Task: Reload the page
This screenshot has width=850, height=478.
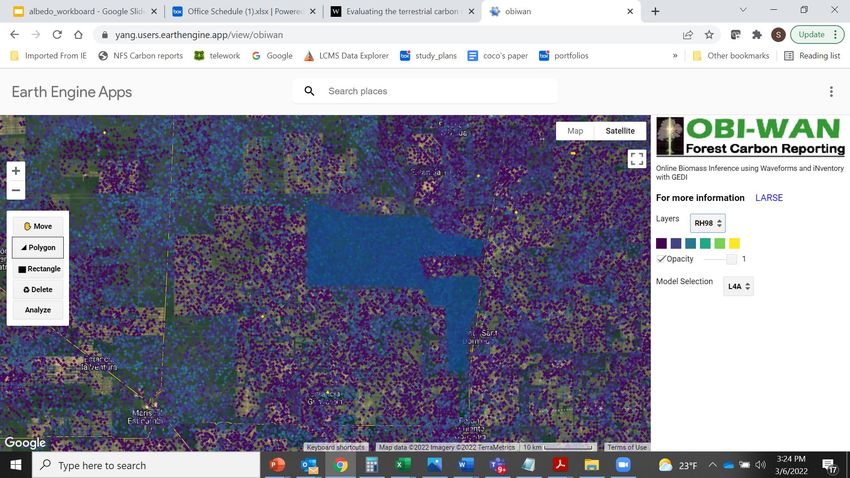Action: click(57, 35)
